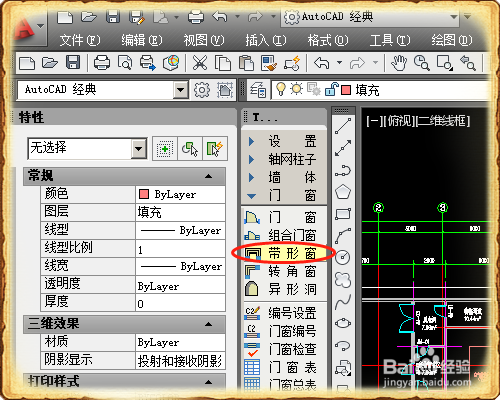Click Zoom Realtime icon
Screen dimensions: 500x400
click(x=421, y=63)
